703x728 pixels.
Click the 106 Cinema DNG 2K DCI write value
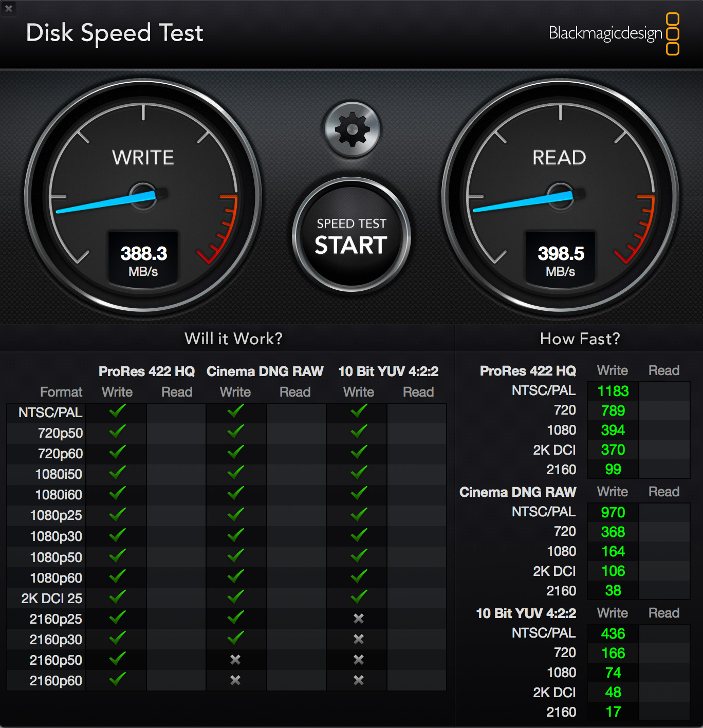tap(613, 571)
